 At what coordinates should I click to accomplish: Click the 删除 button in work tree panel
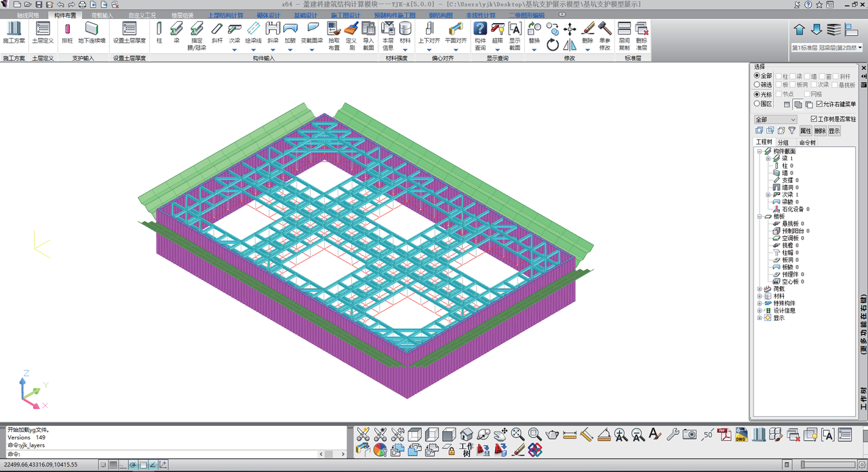[820, 131]
